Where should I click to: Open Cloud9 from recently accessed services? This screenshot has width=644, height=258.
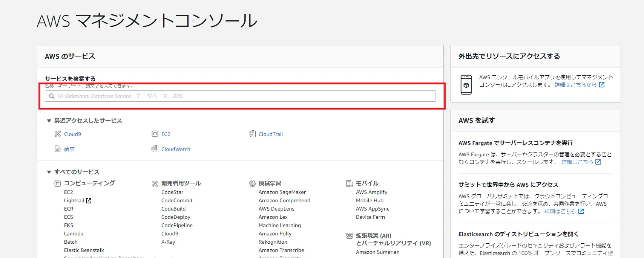click(x=72, y=134)
